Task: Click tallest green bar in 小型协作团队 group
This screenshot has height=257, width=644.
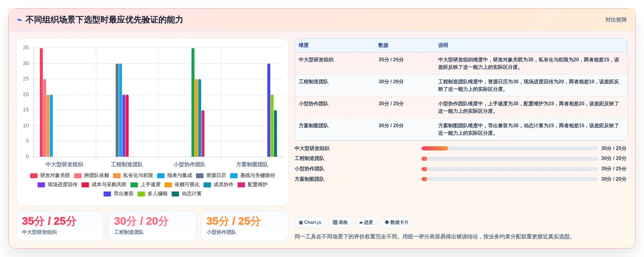Action: pyautogui.click(x=193, y=102)
